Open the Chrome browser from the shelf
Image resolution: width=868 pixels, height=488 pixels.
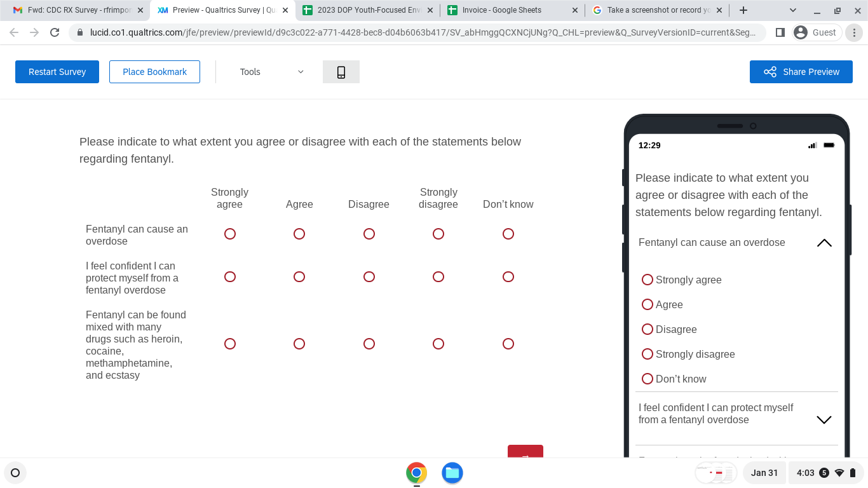pyautogui.click(x=416, y=473)
